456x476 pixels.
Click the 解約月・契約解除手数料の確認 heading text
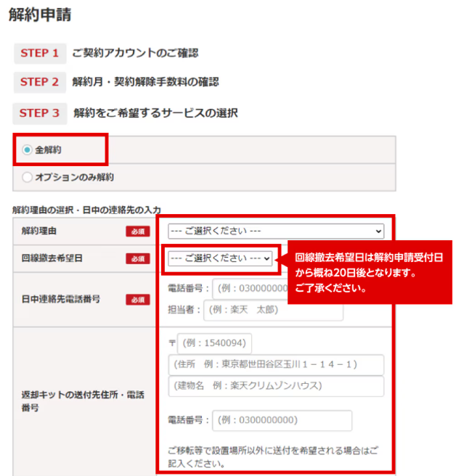[x=145, y=82]
